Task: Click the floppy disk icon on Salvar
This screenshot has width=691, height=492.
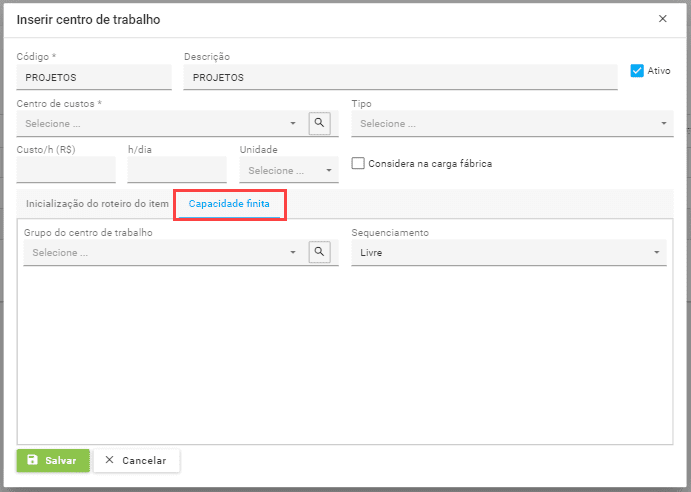Action: [x=33, y=460]
